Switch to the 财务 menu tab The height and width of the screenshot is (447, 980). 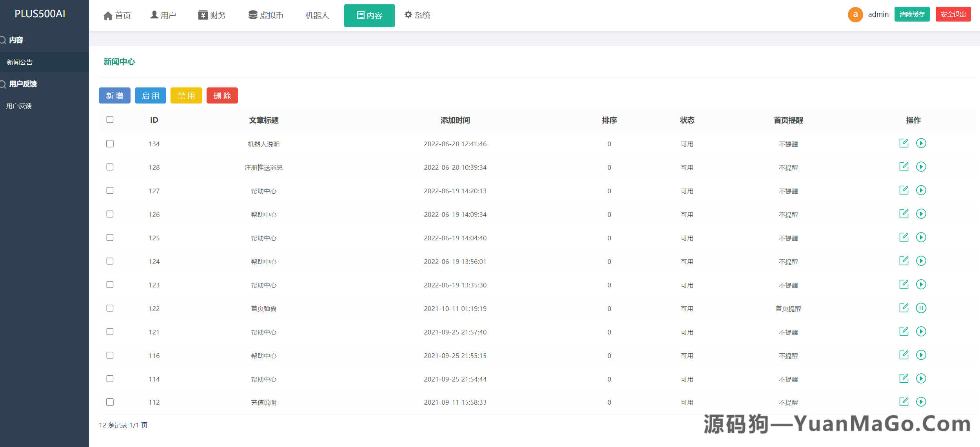click(212, 15)
